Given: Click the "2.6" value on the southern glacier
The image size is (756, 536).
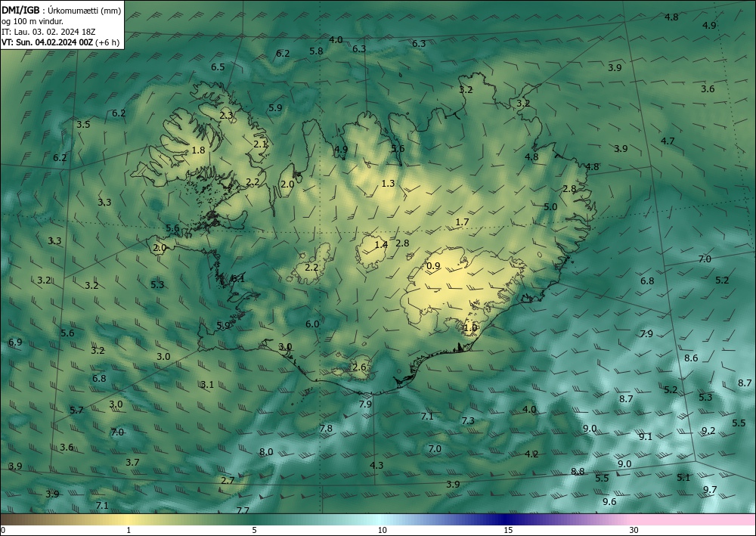Looking at the screenshot, I should [359, 367].
